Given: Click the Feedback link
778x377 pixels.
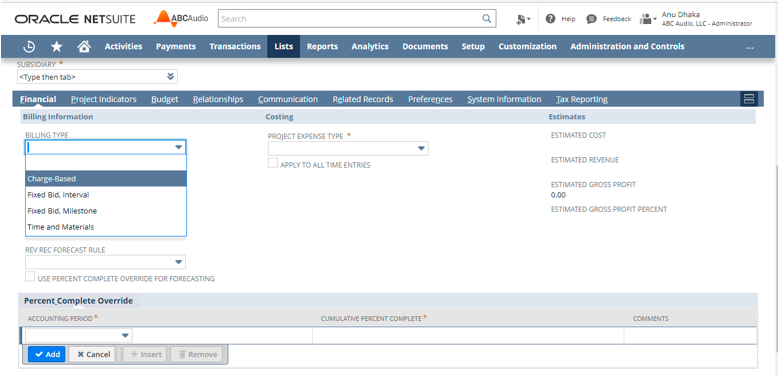Looking at the screenshot, I should (617, 19).
